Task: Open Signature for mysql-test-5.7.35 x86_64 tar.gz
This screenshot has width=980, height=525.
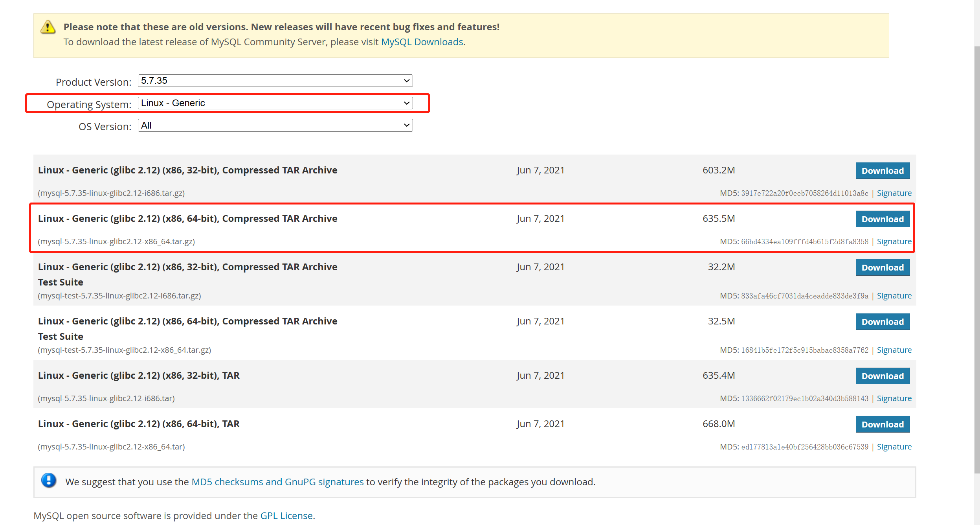Action: tap(894, 350)
